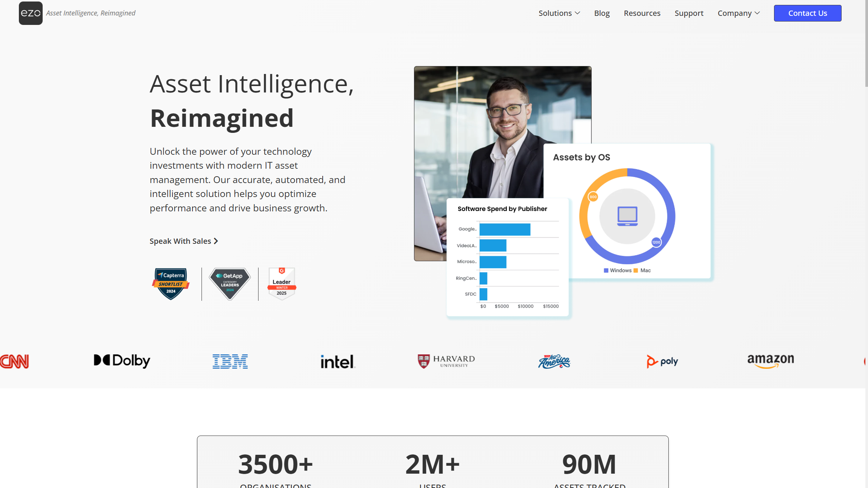868x488 pixels.
Task: Click the EZO logo icon
Action: tap(31, 13)
